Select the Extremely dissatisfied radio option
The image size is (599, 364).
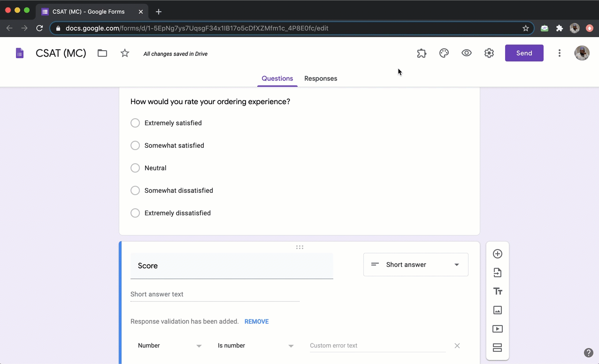click(135, 213)
